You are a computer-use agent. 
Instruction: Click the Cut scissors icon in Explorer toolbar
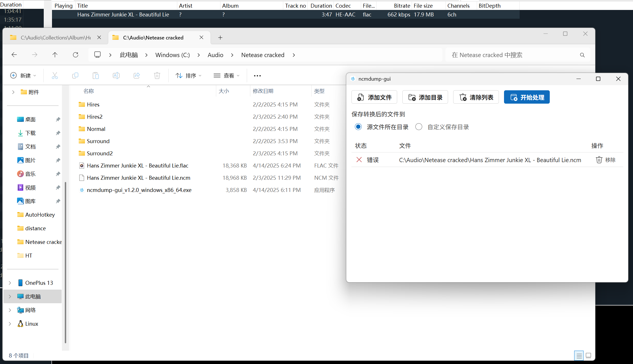pyautogui.click(x=55, y=76)
